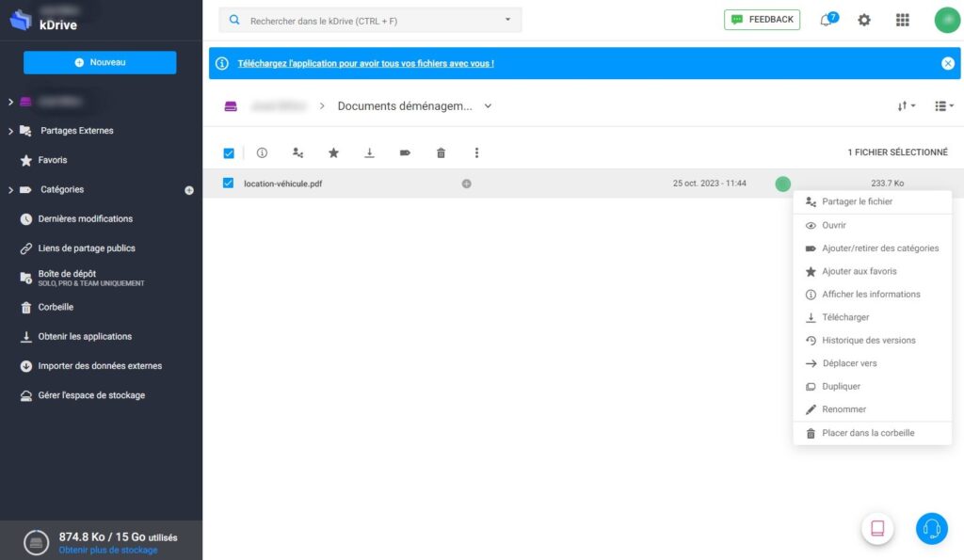
Task: Click the 25 oct. 2023 - 11:44 date
Action: (710, 184)
